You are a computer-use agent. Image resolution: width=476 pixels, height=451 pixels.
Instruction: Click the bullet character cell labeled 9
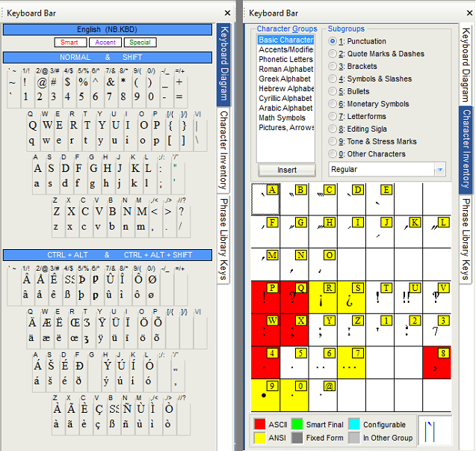[x=265, y=394]
